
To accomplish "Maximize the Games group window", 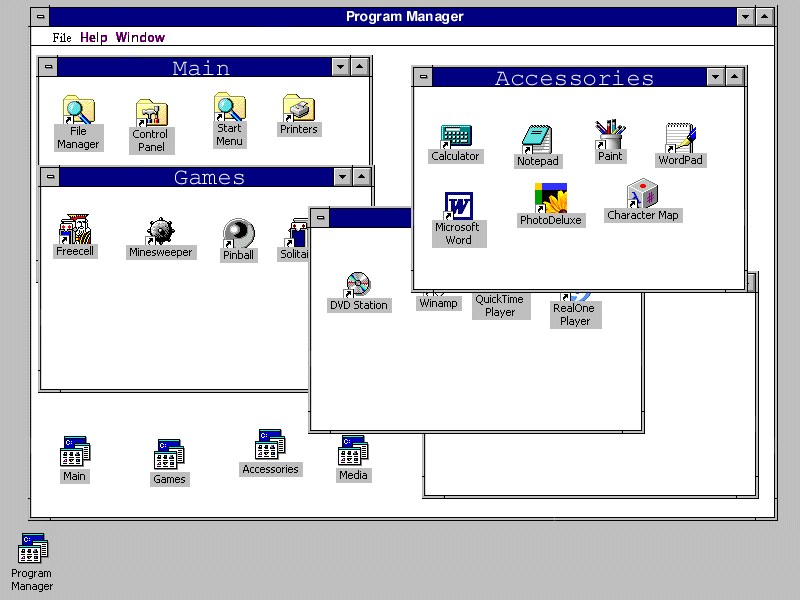I will pyautogui.click(x=362, y=177).
